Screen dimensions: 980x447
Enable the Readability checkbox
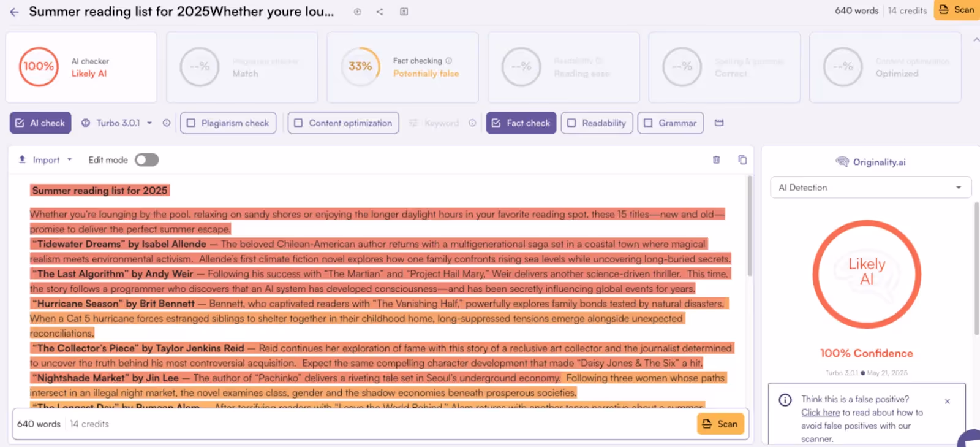tap(597, 123)
